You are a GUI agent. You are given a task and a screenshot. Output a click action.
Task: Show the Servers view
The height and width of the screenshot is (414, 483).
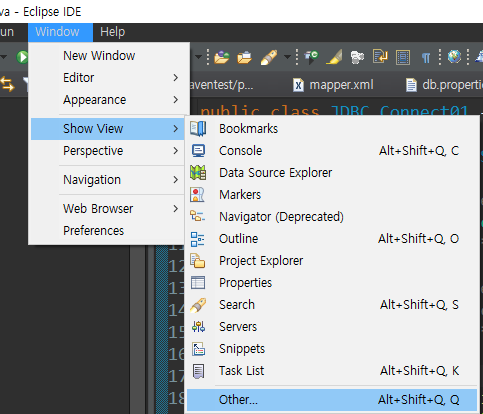[x=332, y=327]
